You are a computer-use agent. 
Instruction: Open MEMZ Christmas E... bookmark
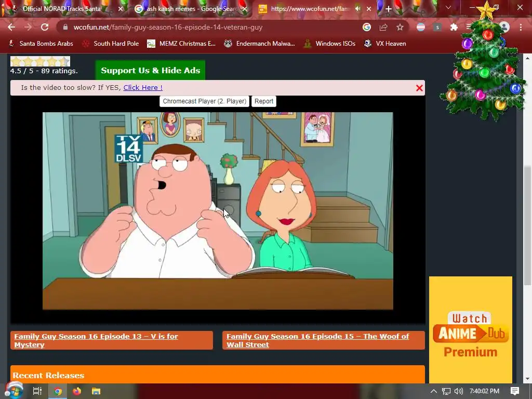(x=181, y=44)
